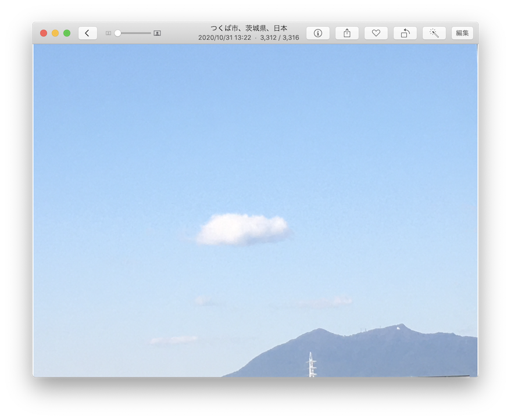Image resolution: width=511 pixels, height=420 pixels.
Task: Click the 3,312 / 3,316 photo counter
Action: click(280, 38)
